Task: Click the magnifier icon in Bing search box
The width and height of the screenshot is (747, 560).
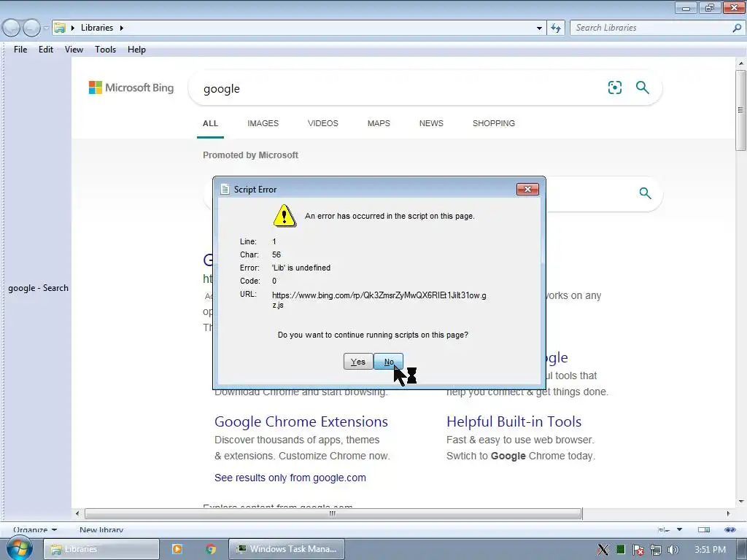Action: [642, 87]
